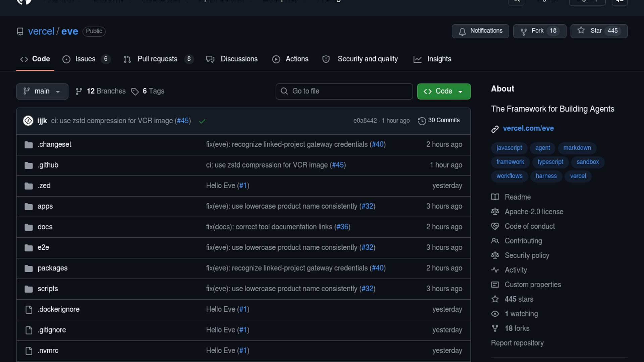This screenshot has height=362, width=644.
Task: Open pull request #45 in latest commit header
Action: click(x=183, y=121)
